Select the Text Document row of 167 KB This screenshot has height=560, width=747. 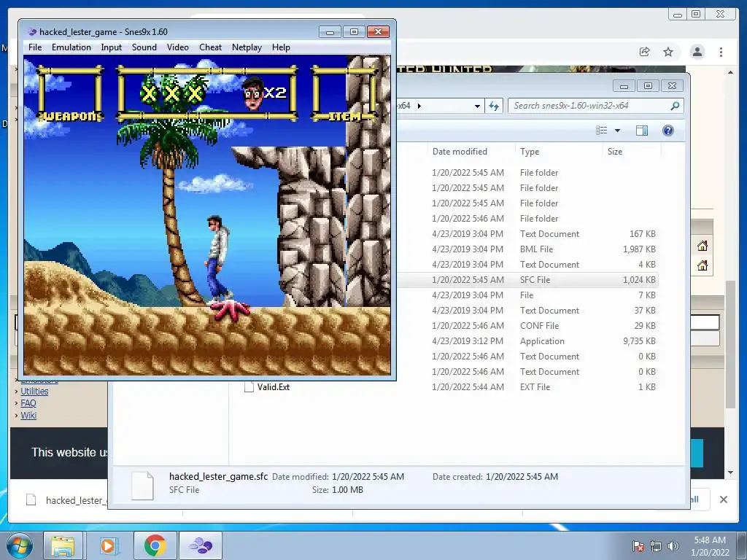528,234
